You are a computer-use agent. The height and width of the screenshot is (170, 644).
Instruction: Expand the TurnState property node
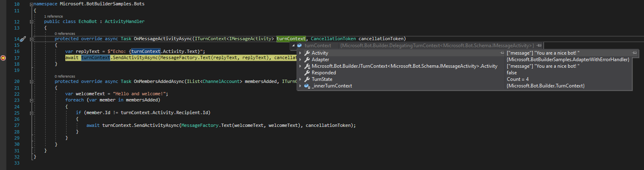(x=300, y=79)
